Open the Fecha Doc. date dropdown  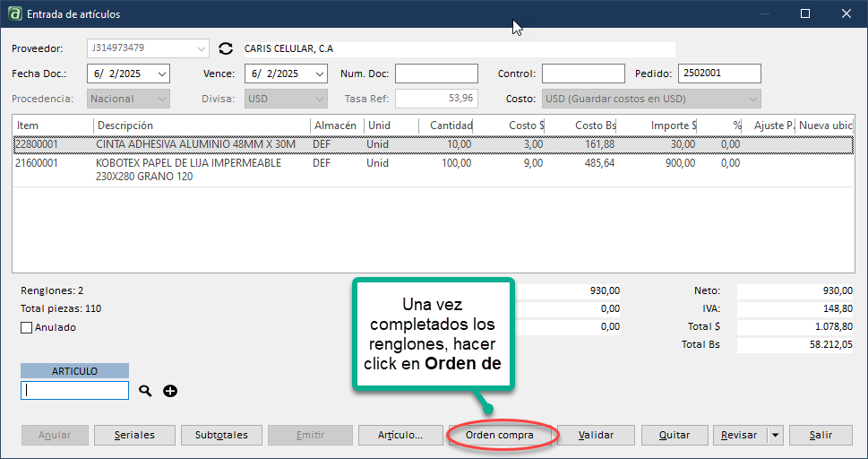(x=161, y=74)
